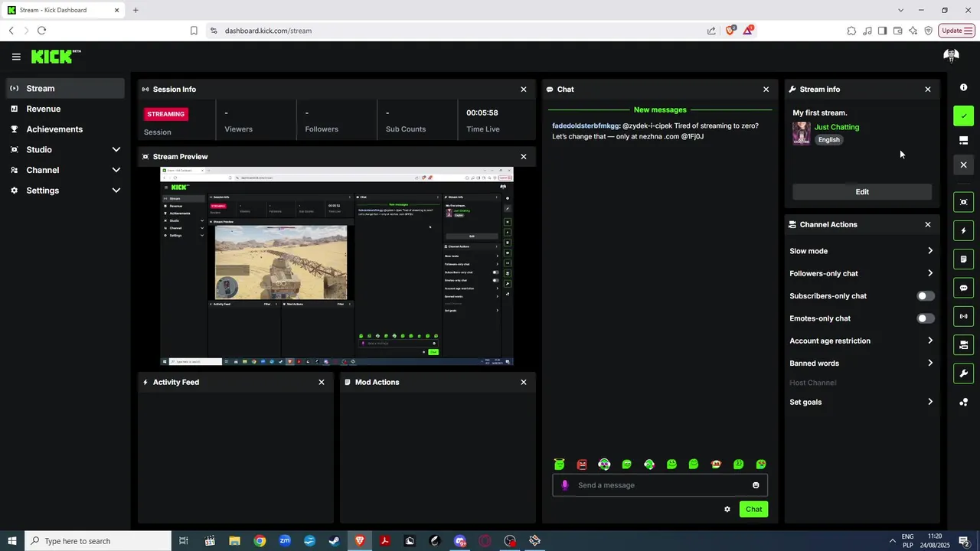This screenshot has height=551, width=980.
Task: Click the Brave Update button
Action: [x=956, y=31]
